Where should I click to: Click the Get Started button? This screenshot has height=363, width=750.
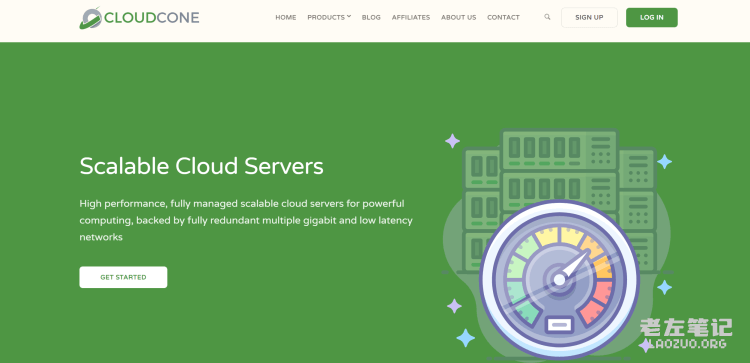click(x=123, y=277)
